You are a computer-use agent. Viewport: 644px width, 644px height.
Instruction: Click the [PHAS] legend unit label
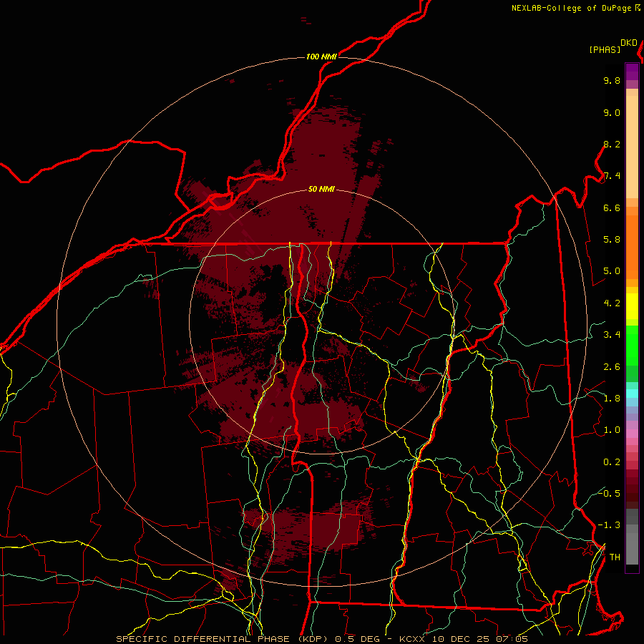point(605,50)
